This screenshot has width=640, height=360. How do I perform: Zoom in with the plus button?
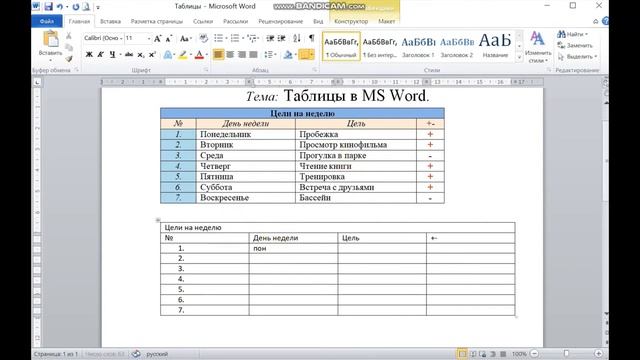click(x=599, y=354)
